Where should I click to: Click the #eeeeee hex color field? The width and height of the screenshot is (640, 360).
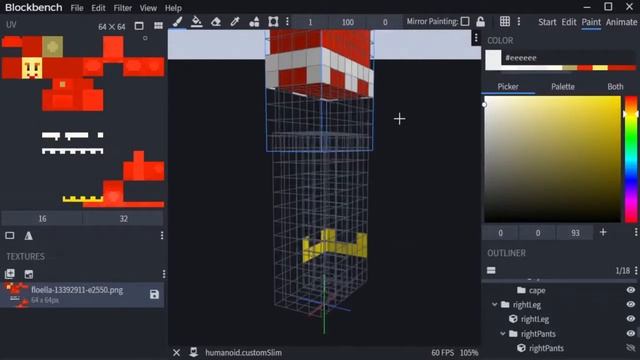[569, 58]
